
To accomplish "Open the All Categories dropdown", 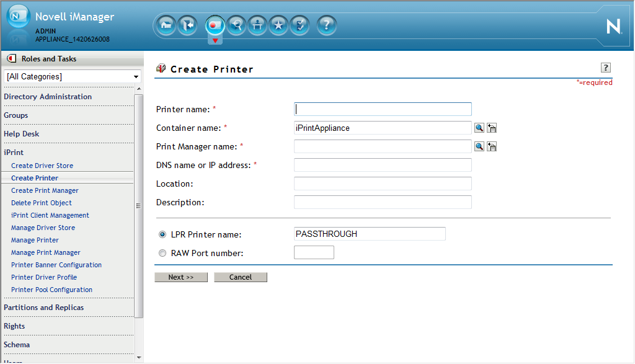I will [73, 76].
